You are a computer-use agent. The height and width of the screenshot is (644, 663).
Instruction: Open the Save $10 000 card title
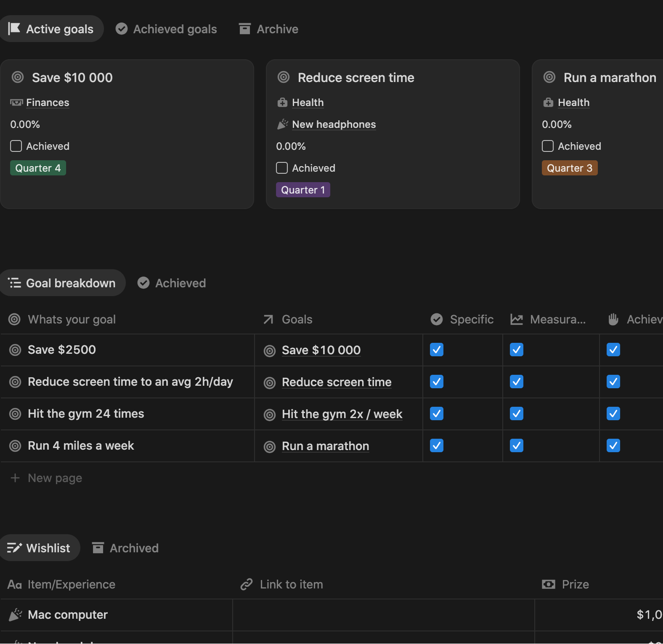pyautogui.click(x=72, y=78)
